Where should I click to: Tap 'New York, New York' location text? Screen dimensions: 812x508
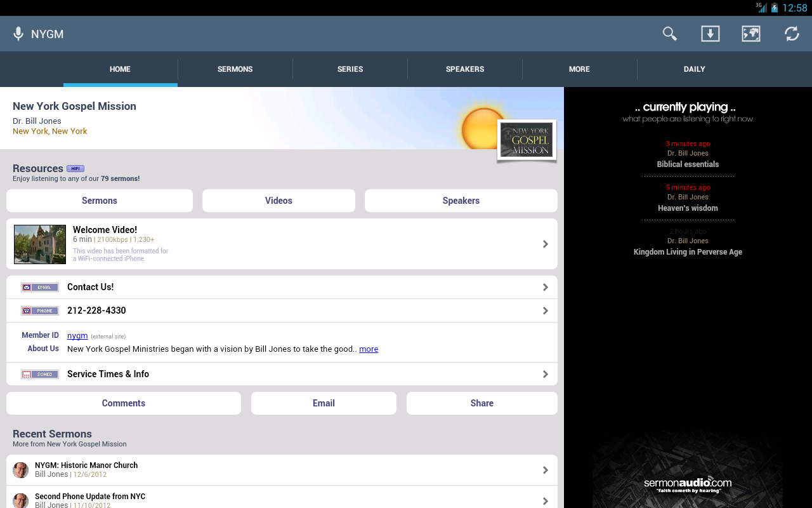click(50, 131)
